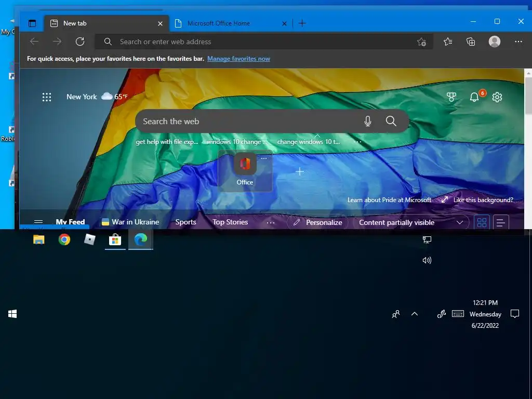Switch to the Microsoft Office Home tab
Screen dimensions: 532x399
tap(231, 23)
